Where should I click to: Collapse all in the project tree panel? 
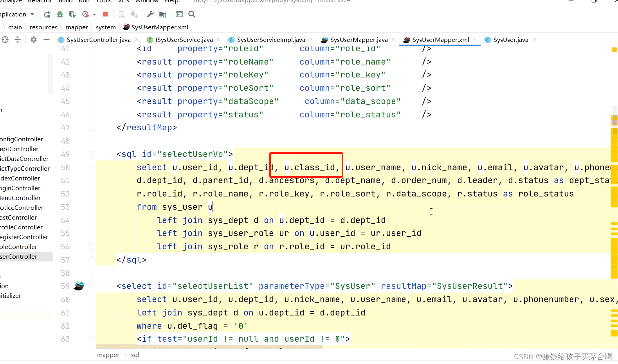coord(18,40)
